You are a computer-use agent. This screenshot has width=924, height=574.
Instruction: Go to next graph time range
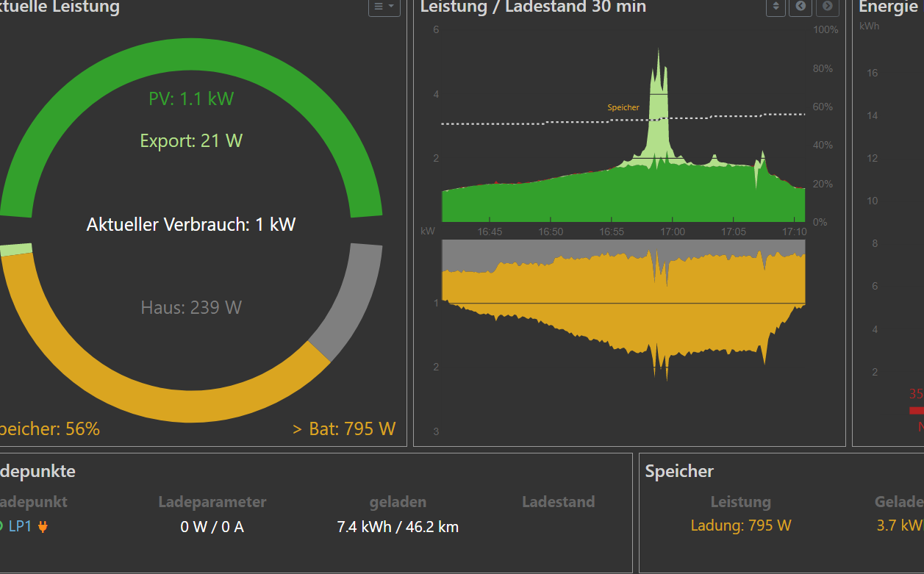(x=827, y=7)
